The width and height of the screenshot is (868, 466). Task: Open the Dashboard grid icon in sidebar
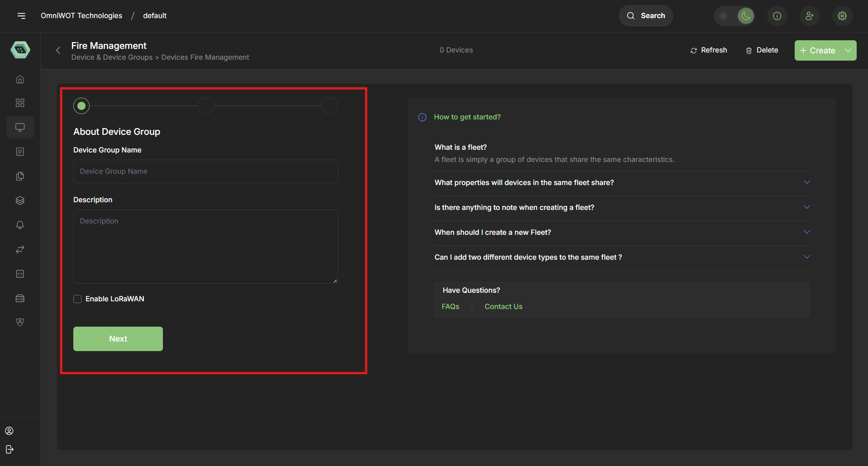click(20, 103)
